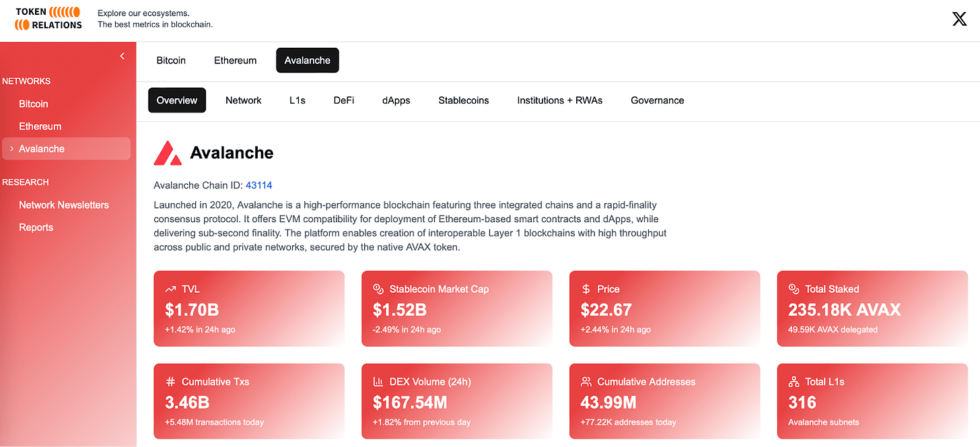Click the Avalanche page heading
Image resolution: width=980 pixels, height=447 pixels.
coord(232,153)
